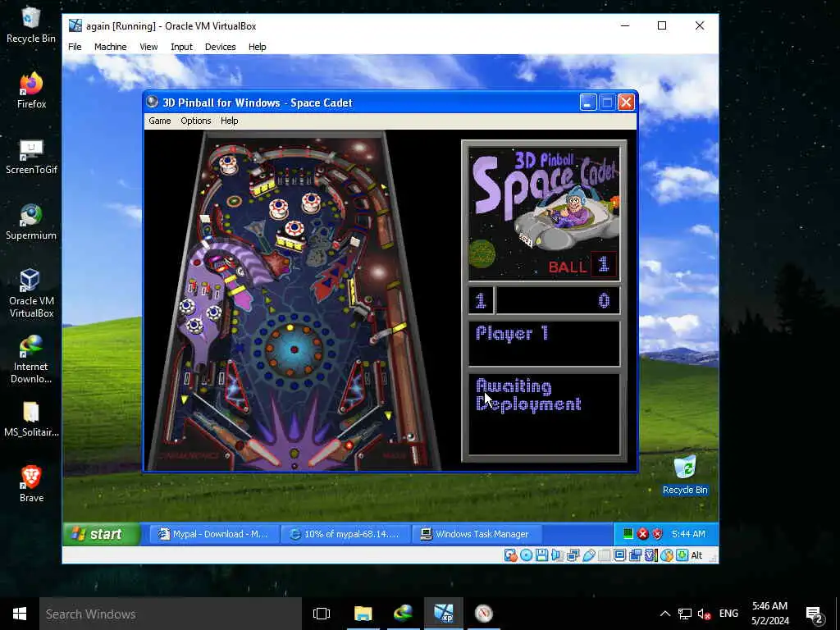Open the VirtualBox View menu

click(x=148, y=47)
